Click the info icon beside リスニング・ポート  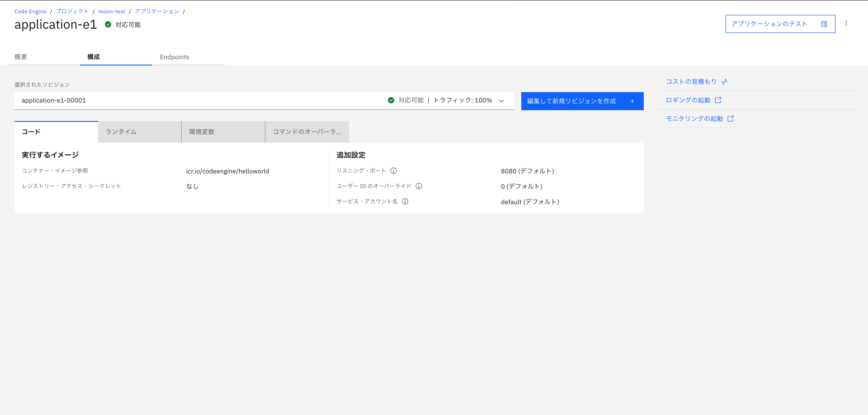(x=394, y=171)
